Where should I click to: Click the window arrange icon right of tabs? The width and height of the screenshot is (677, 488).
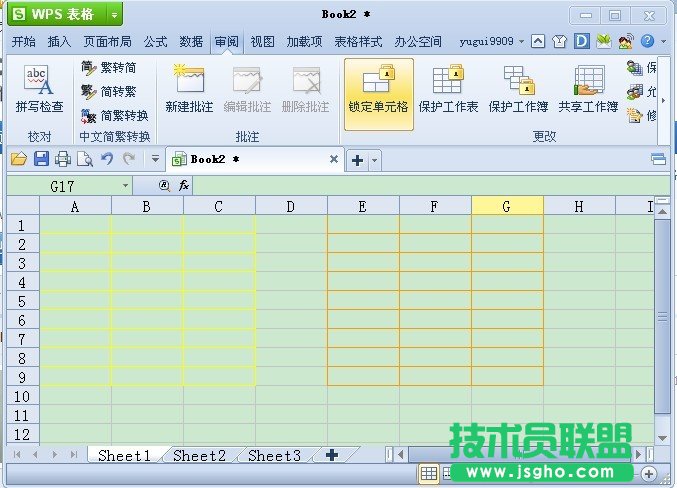click(x=658, y=159)
